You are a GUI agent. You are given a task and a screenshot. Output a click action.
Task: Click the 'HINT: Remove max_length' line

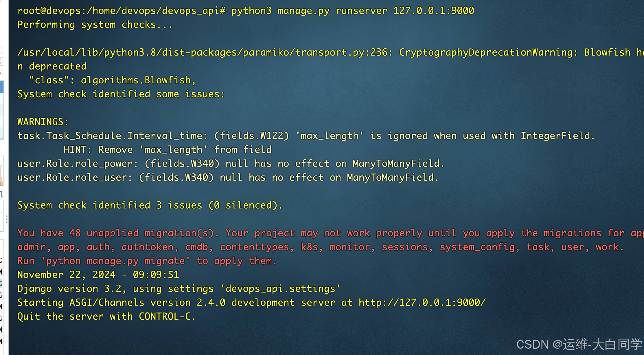[x=168, y=150]
